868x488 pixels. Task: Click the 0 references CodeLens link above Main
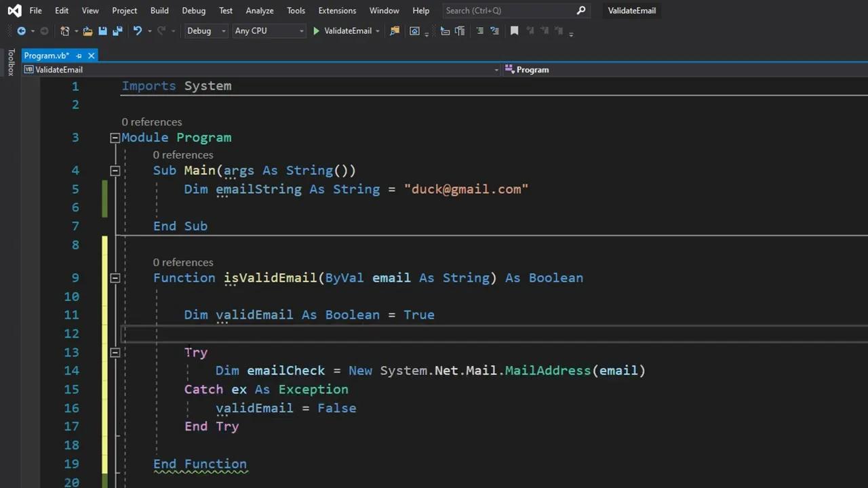[x=182, y=155]
